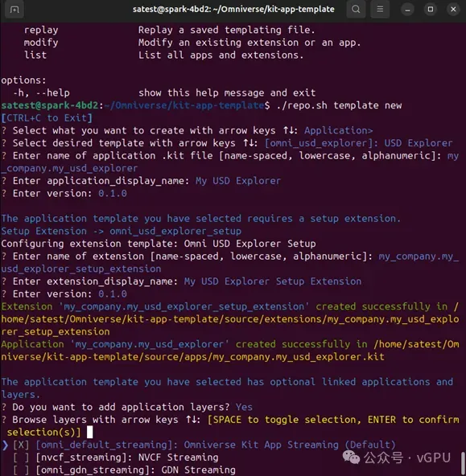Image resolution: width=466 pixels, height=476 pixels.
Task: Open the hamburger menu in title bar
Action: pyautogui.click(x=380, y=10)
